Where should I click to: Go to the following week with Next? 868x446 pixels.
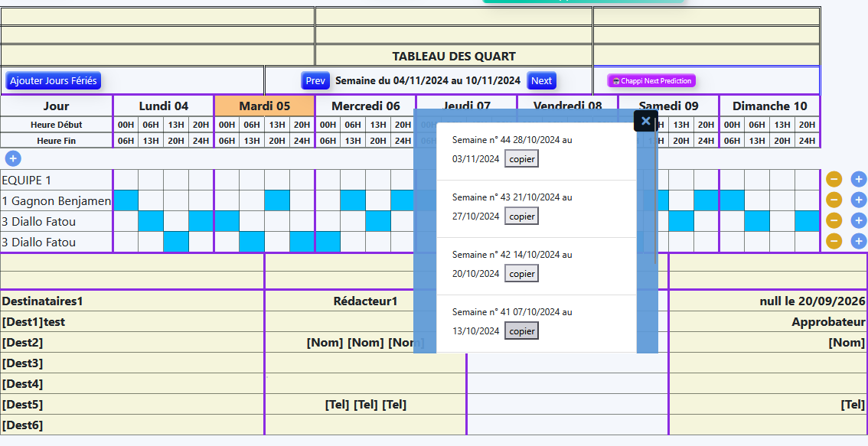[x=541, y=81]
